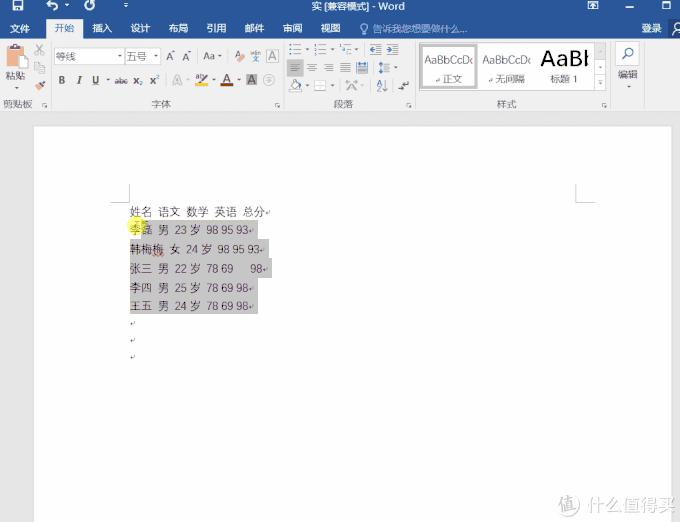Apply the 正文 (Normal) style
680x522 pixels.
coord(449,67)
